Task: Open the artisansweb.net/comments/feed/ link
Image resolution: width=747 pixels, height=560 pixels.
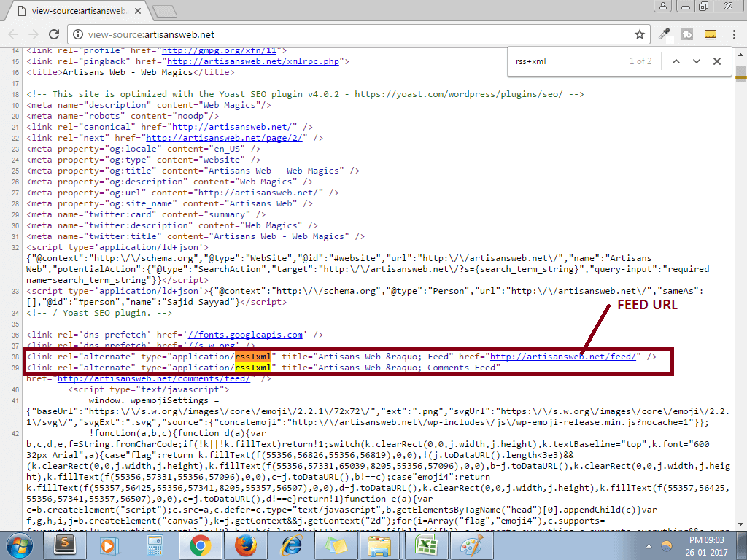Action: 154,379
